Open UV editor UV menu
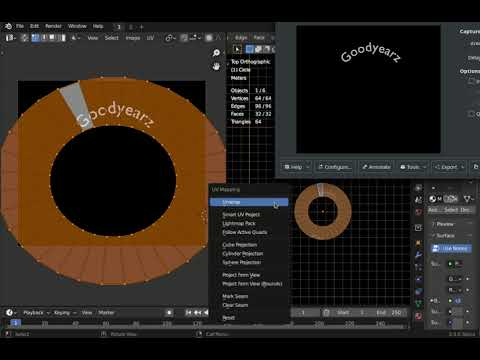 point(150,38)
